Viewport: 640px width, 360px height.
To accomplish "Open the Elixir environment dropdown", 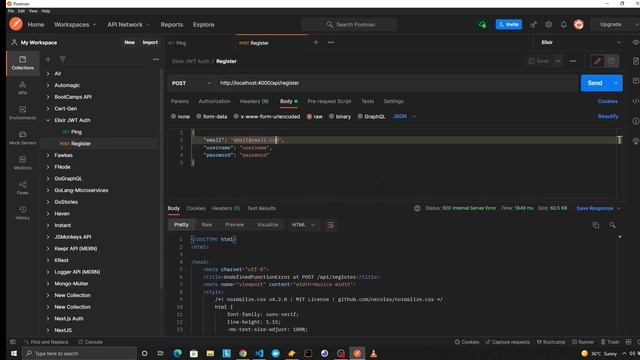I will [x=580, y=42].
